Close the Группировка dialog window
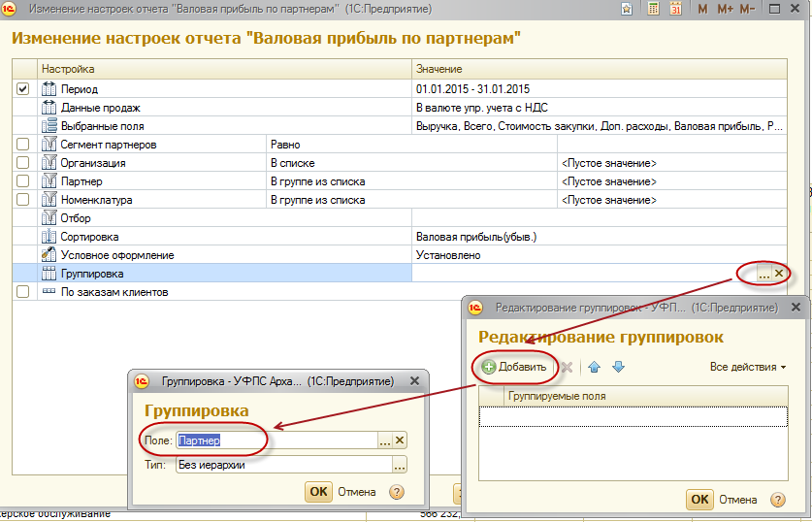This screenshot has width=812, height=522. [414, 381]
